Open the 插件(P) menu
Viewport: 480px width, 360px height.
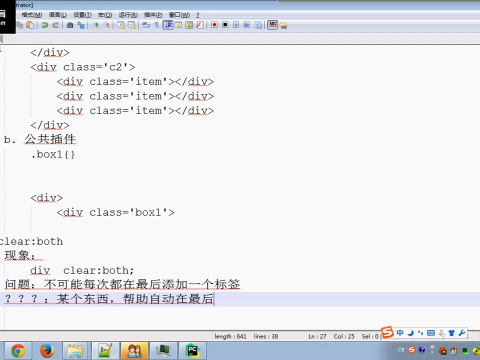153,15
